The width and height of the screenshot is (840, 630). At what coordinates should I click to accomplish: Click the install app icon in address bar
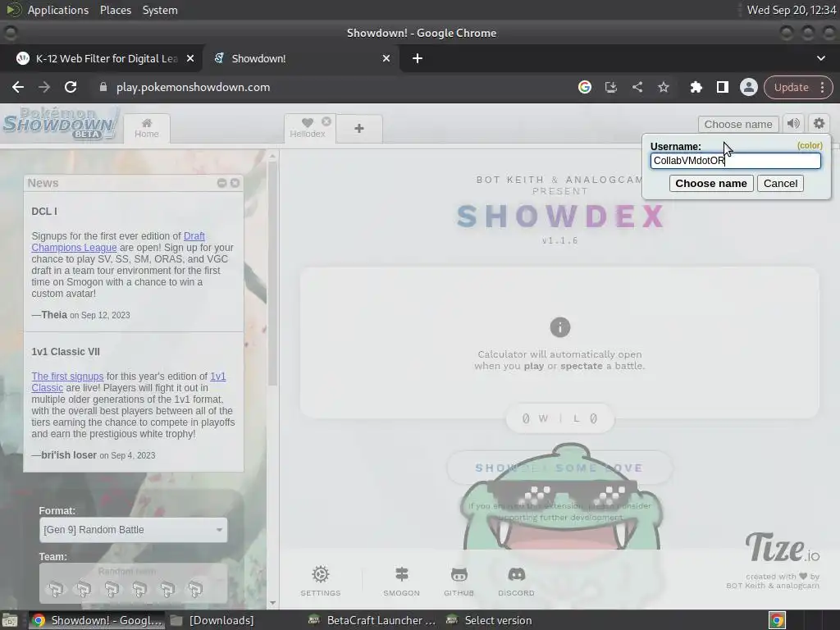coord(610,87)
